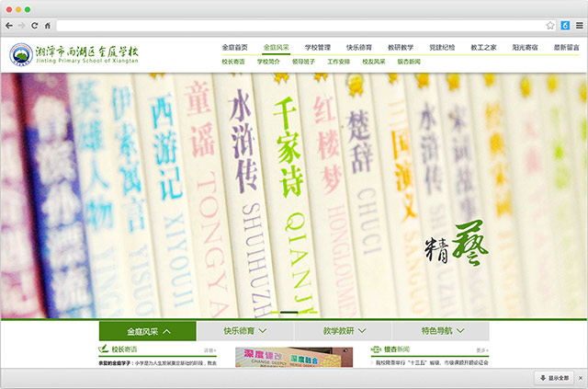This screenshot has width=588, height=389.
Task: Click the home icon in the toolbar
Action: pos(48,25)
